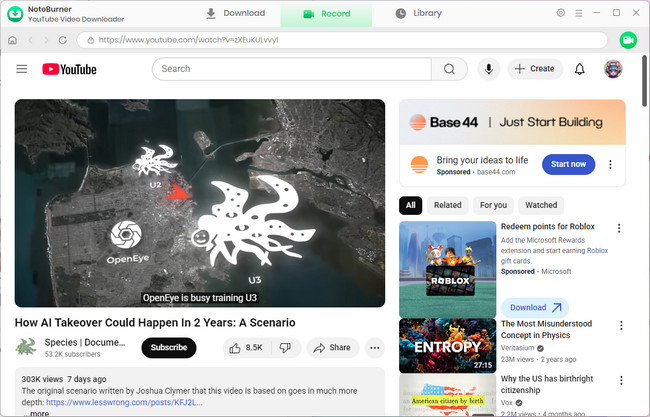This screenshot has height=417, width=650.
Task: Click the search magnifier button
Action: coord(449,69)
